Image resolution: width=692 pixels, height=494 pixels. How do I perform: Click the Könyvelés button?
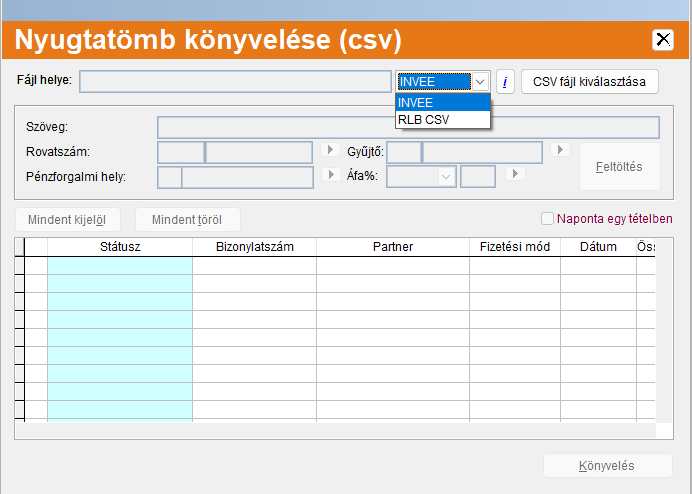tap(608, 465)
